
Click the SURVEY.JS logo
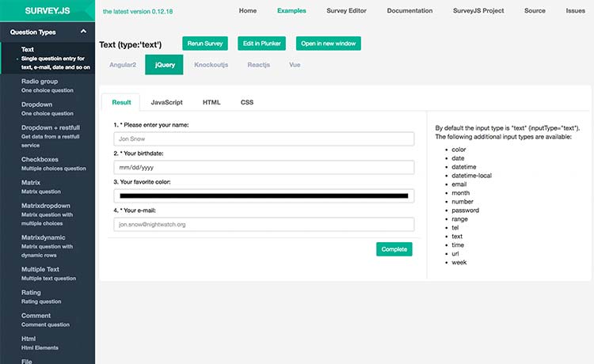pyautogui.click(x=48, y=10)
